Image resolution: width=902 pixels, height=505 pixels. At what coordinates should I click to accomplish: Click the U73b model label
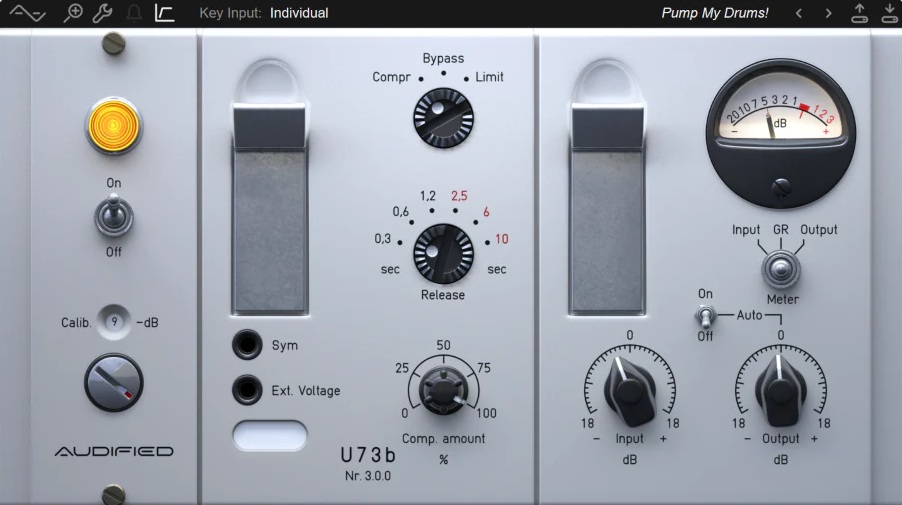(x=368, y=455)
